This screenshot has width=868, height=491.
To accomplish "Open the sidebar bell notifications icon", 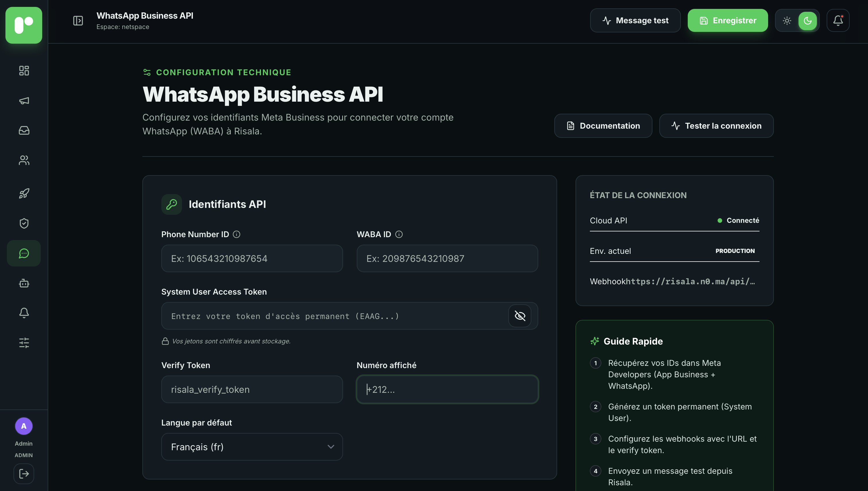I will 24,313.
